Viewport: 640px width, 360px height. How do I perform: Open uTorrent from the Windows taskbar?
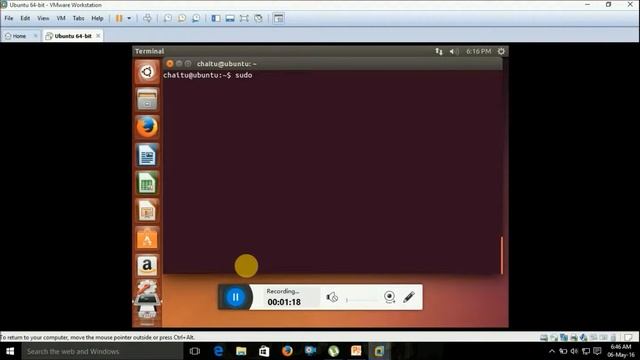tap(333, 351)
